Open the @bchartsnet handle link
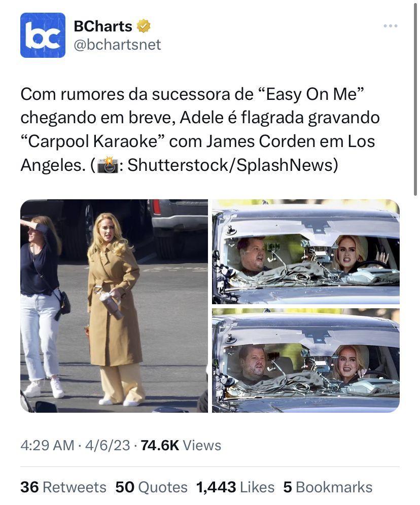This screenshot has width=420, height=505. 117,45
